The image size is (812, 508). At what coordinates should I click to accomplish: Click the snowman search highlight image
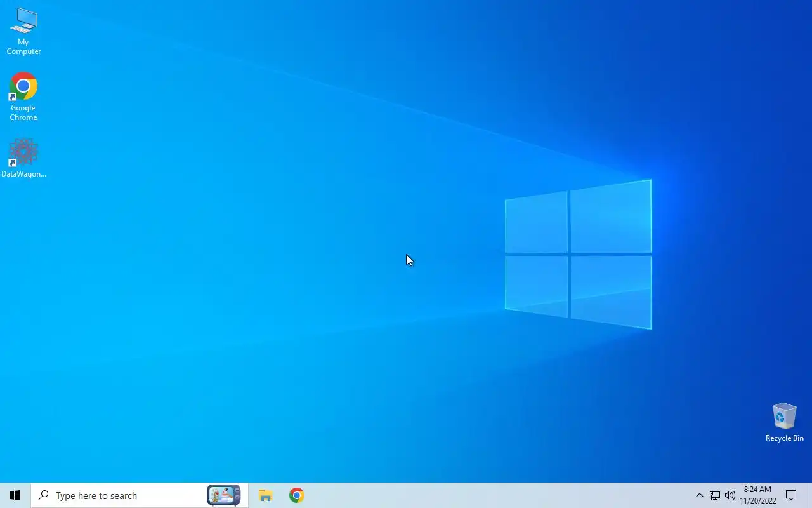click(224, 495)
